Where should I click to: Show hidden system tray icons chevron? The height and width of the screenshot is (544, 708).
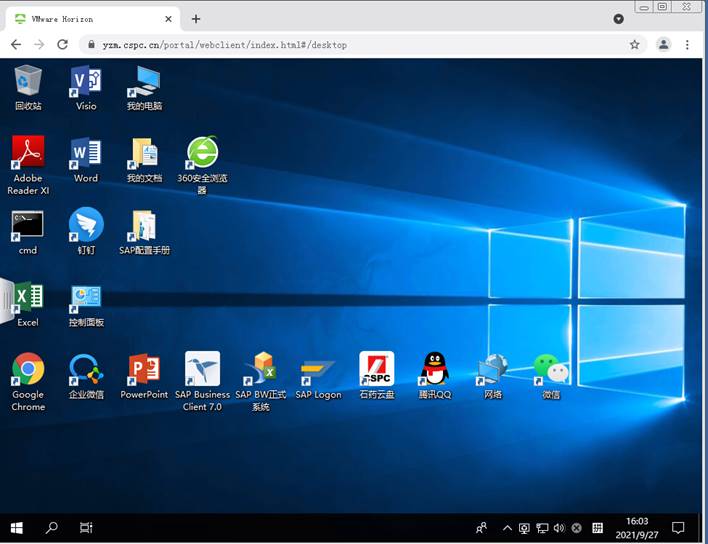click(x=507, y=528)
